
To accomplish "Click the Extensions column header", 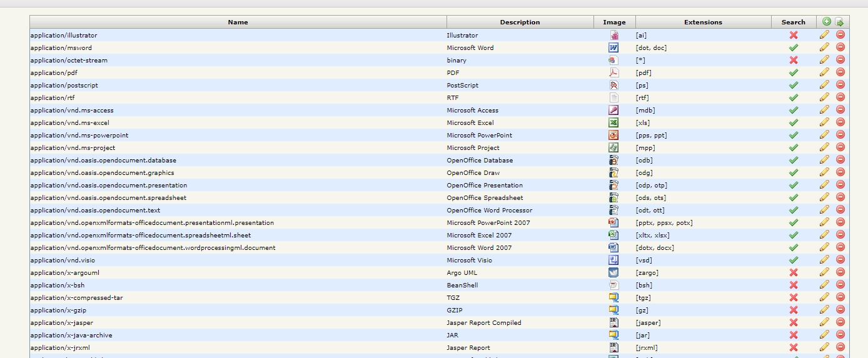I will tap(703, 22).
